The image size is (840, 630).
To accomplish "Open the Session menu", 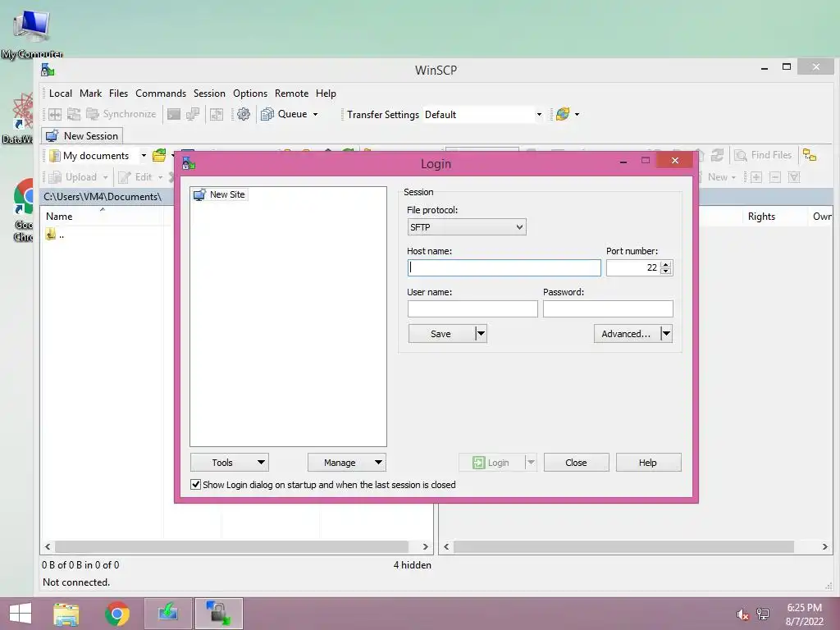I will [x=209, y=94].
